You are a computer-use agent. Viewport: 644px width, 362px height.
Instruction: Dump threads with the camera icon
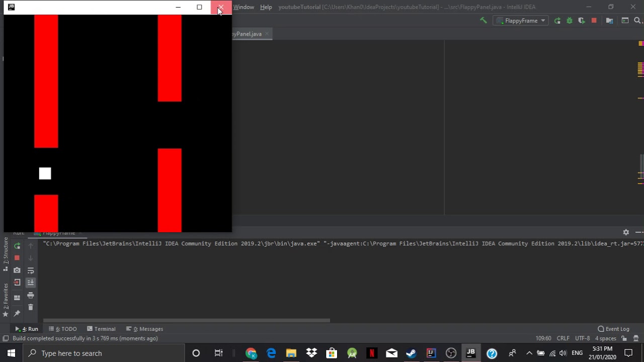[x=17, y=270]
